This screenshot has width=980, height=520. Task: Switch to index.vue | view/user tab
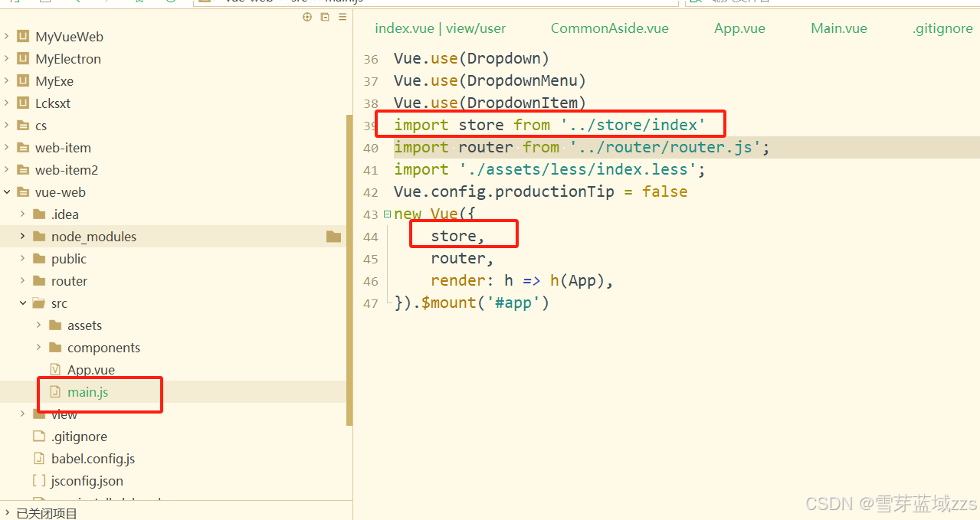point(441,28)
